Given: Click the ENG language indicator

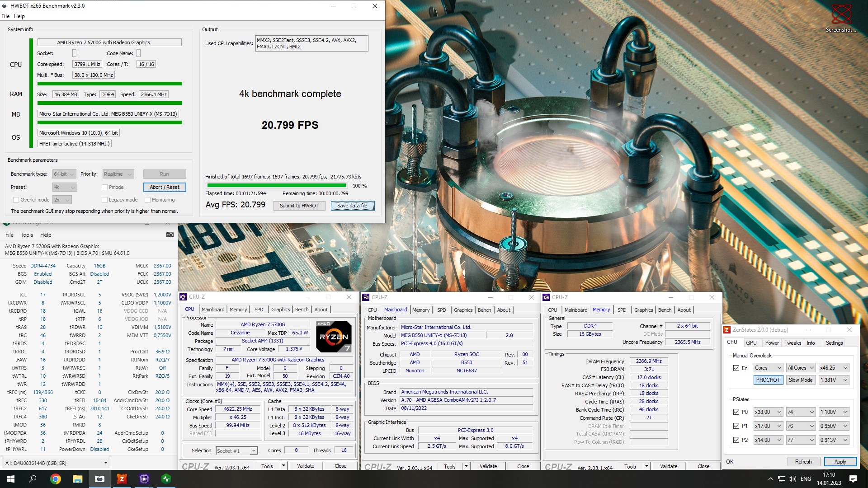Looking at the screenshot, I should (x=806, y=479).
